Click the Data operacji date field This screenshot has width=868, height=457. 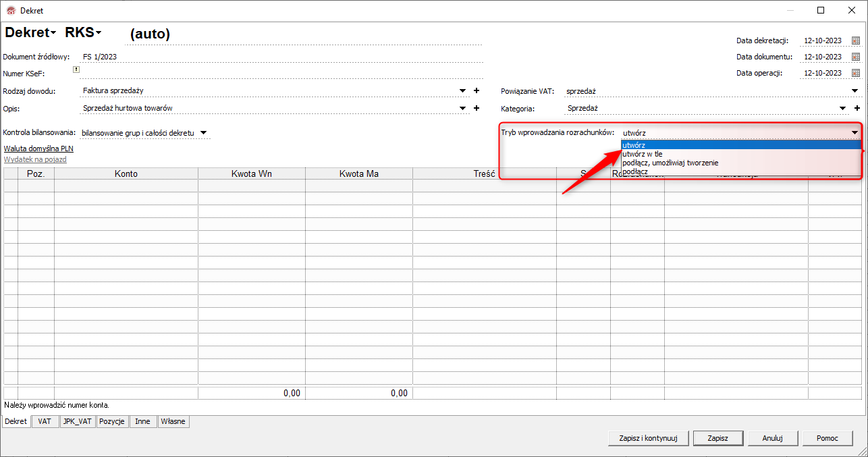click(823, 73)
